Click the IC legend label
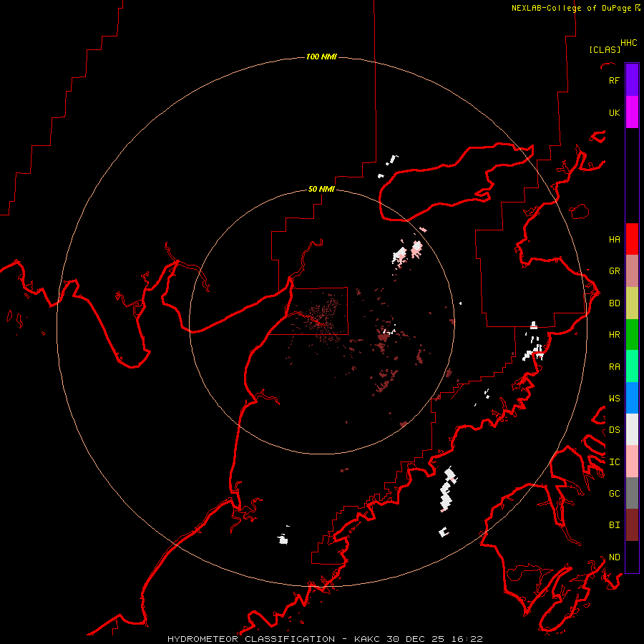Image resolution: width=644 pixels, height=644 pixels. 614,462
